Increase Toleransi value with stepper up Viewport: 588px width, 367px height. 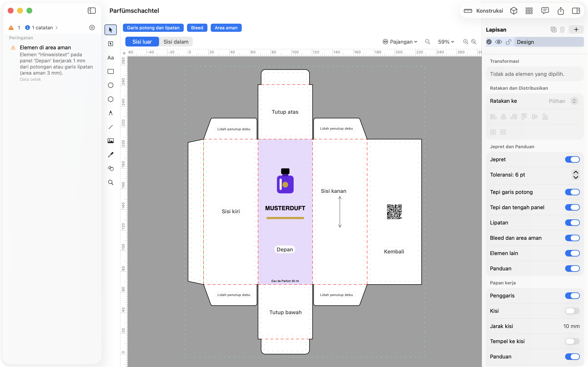[x=576, y=172]
